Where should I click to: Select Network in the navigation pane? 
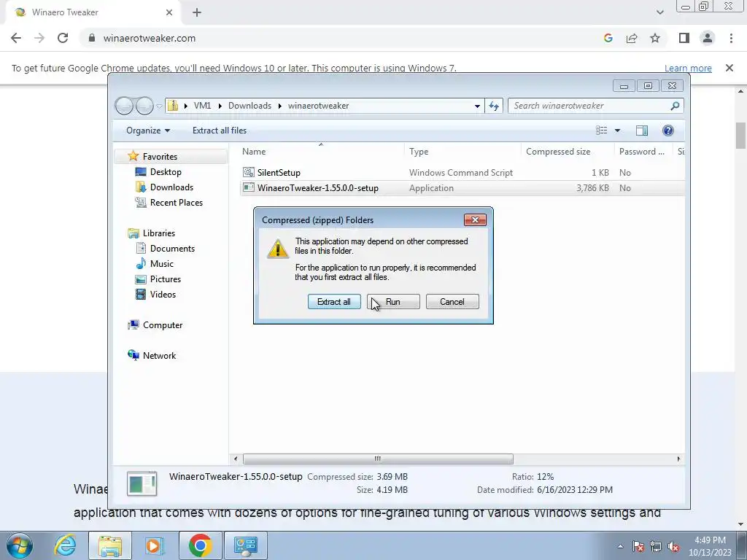pos(159,355)
